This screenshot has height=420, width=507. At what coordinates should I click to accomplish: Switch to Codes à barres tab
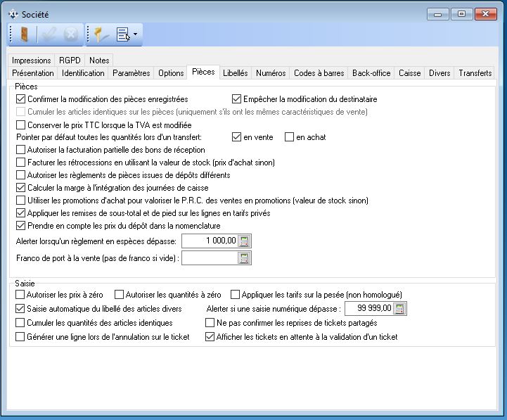click(x=319, y=73)
